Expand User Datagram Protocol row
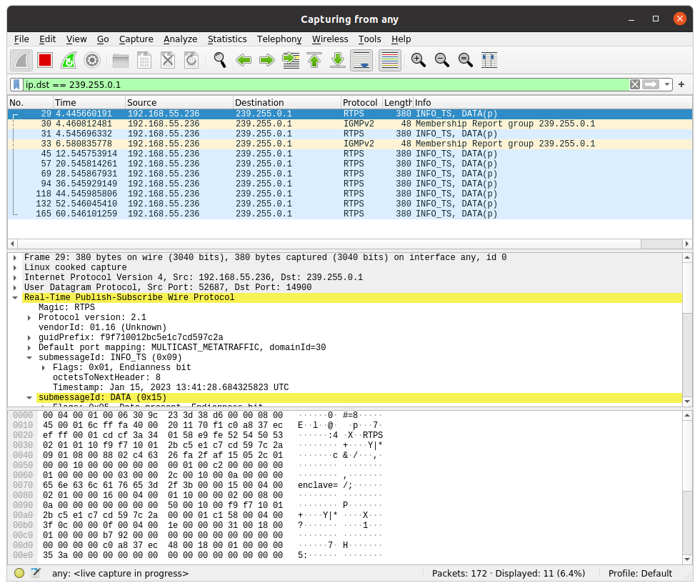 click(x=15, y=287)
